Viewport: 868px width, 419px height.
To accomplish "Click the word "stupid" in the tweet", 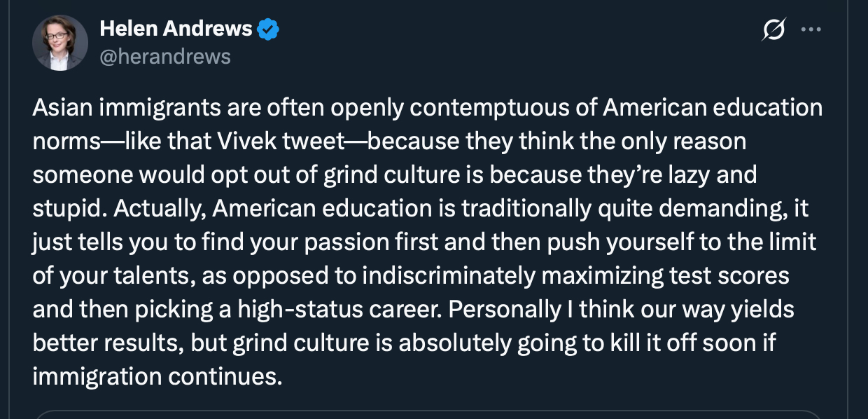I will (x=66, y=208).
